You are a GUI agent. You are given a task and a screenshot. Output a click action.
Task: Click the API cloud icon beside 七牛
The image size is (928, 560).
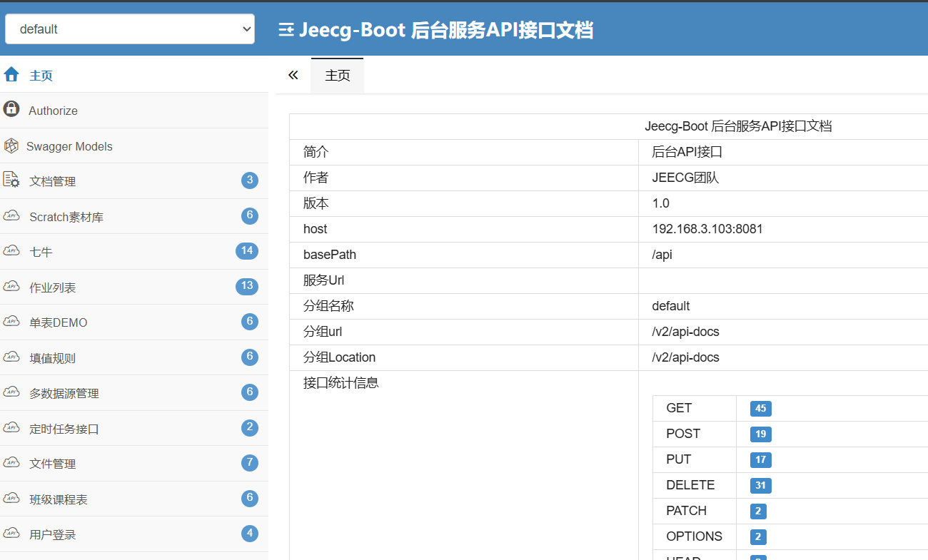click(x=11, y=251)
